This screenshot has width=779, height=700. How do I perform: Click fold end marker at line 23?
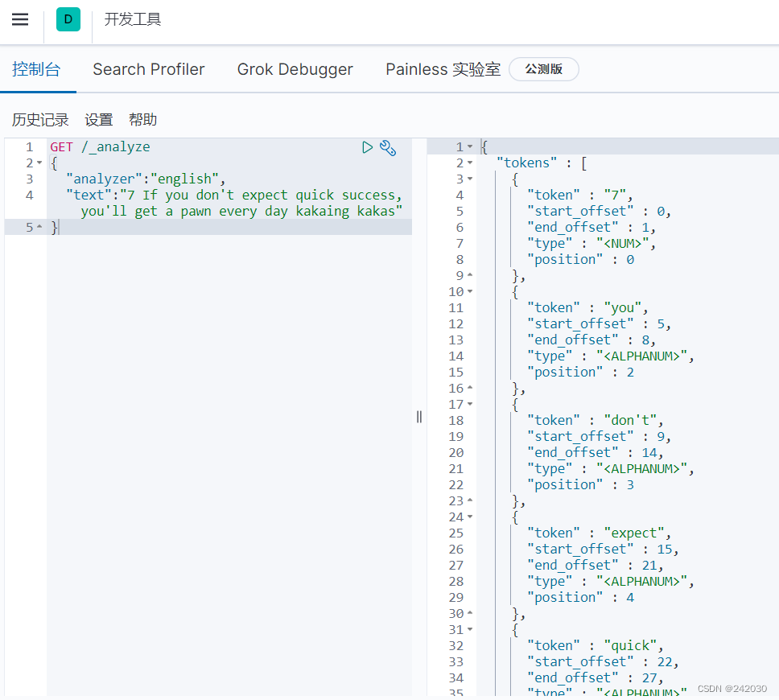coord(470,500)
